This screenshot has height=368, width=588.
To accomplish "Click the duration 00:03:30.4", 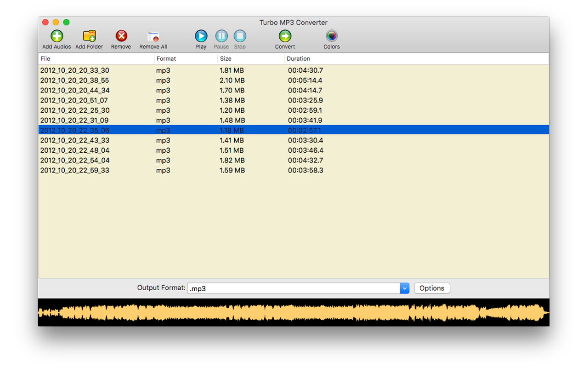I will 305,140.
